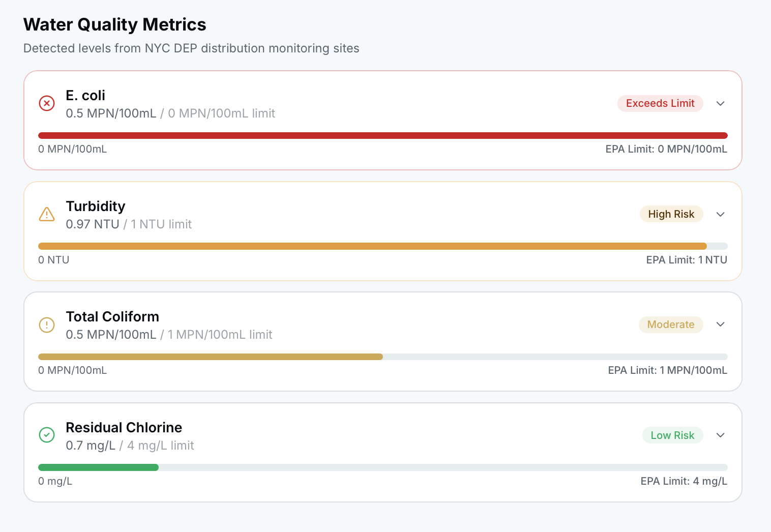The image size is (771, 532).
Task: Click the Moderate status badge
Action: coord(670,324)
